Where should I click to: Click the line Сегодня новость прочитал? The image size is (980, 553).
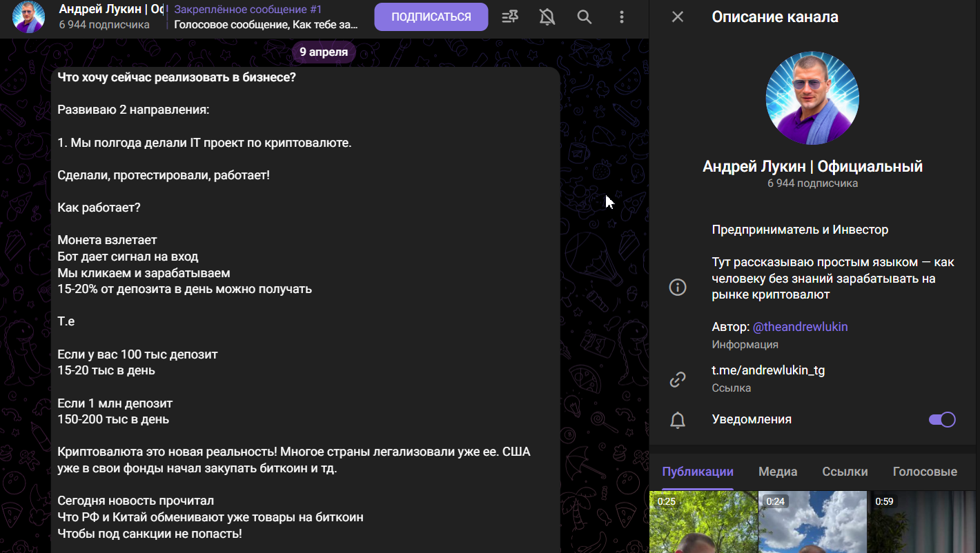pyautogui.click(x=136, y=501)
